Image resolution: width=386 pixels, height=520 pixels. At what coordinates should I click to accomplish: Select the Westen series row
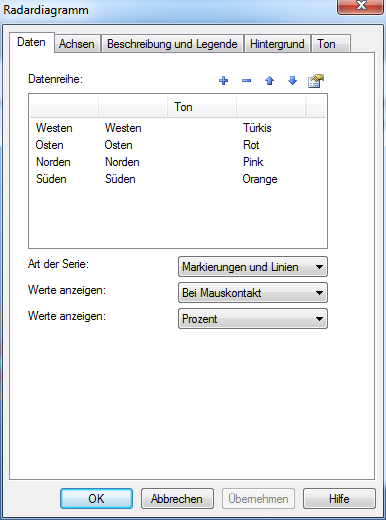[178, 128]
